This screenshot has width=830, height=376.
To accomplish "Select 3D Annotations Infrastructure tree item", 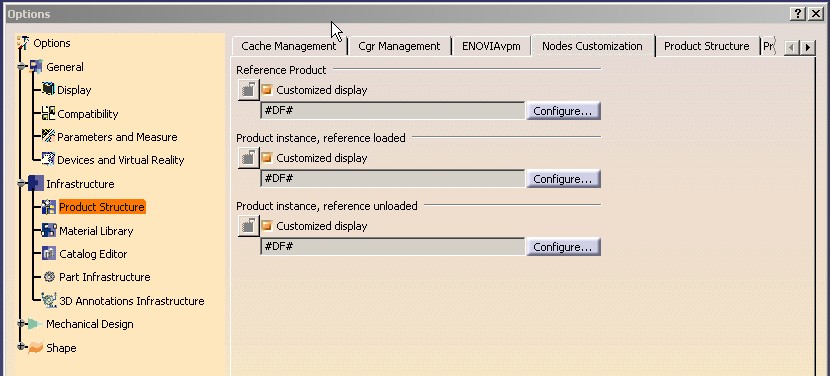I will (132, 301).
